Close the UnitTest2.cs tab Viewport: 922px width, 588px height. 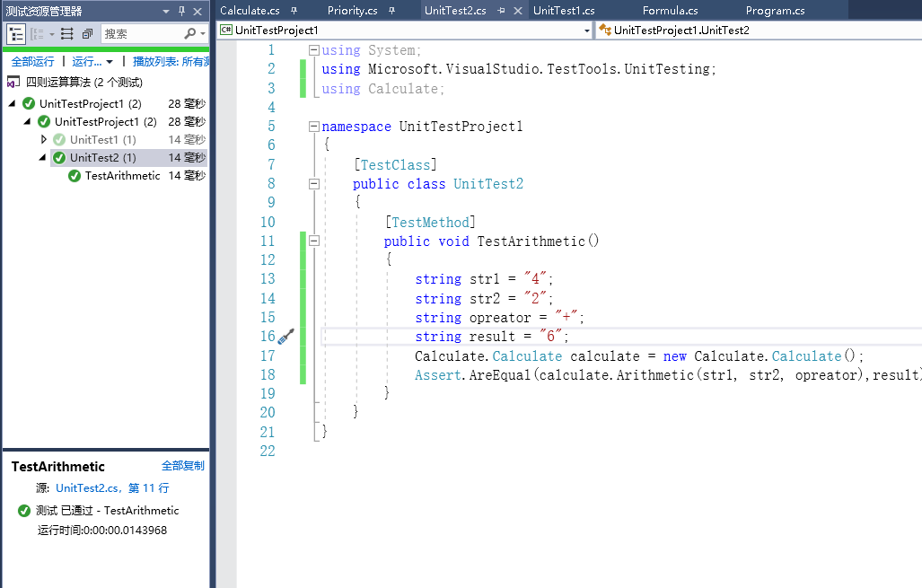pyautogui.click(x=518, y=11)
